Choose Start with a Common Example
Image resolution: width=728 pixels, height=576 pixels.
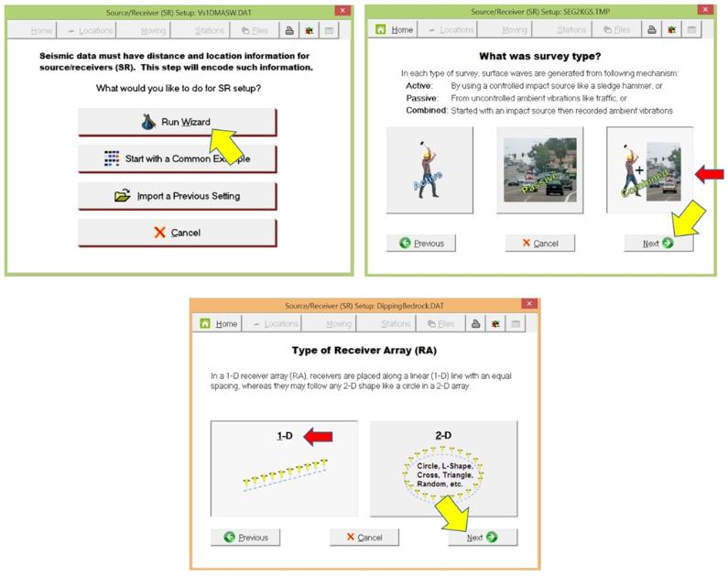[x=176, y=158]
